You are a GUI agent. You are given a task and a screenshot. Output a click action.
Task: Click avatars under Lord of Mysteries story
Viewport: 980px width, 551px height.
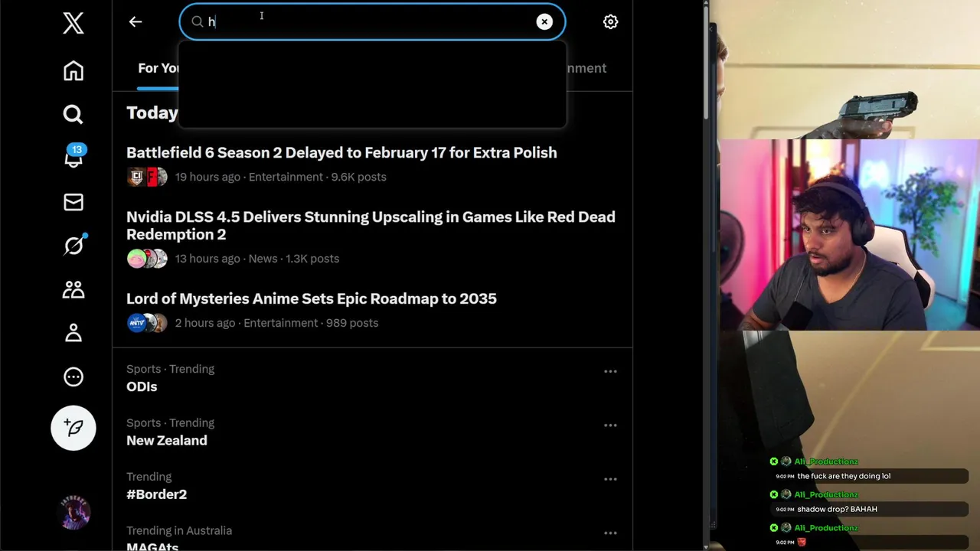[147, 323]
